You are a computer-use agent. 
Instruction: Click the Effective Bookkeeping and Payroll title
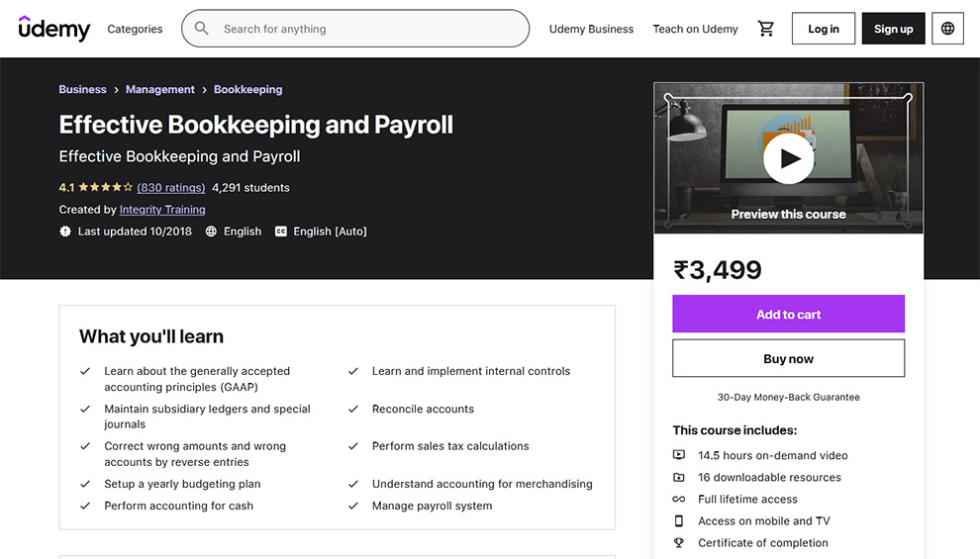pyautogui.click(x=255, y=125)
